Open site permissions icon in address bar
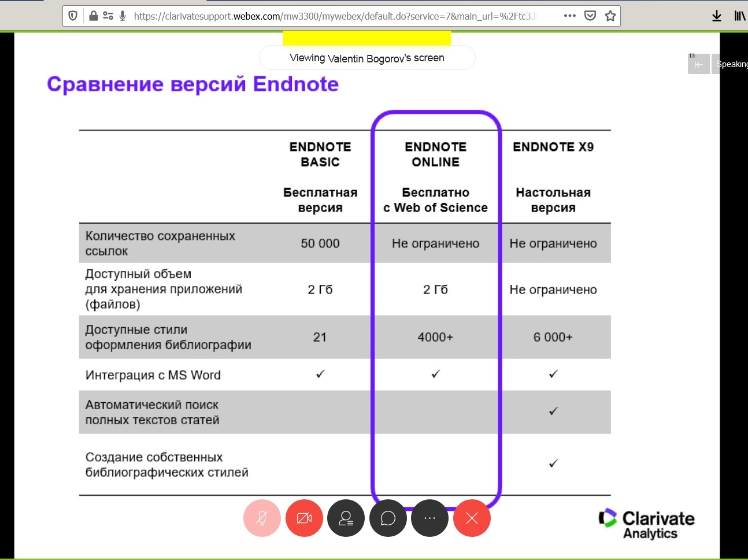The height and width of the screenshot is (560, 748). click(108, 16)
